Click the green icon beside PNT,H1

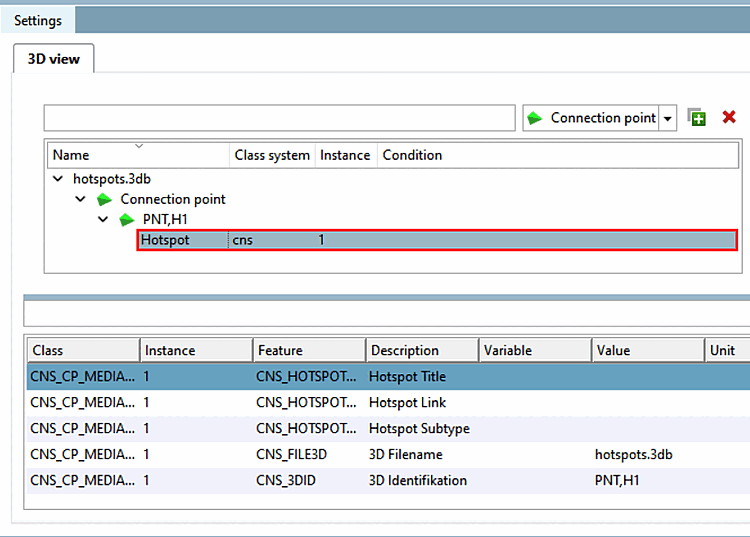pyautogui.click(x=127, y=219)
